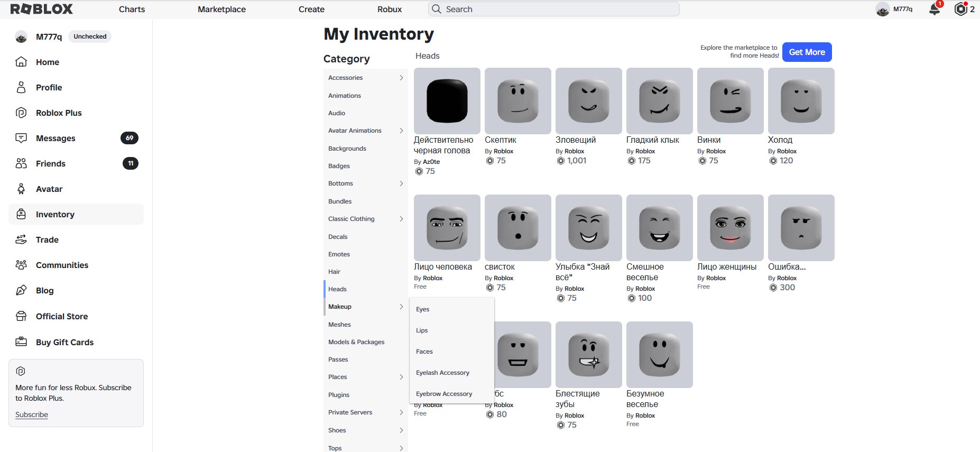Click the Inventory icon in sidebar
The width and height of the screenshot is (980, 452).
[x=21, y=214]
